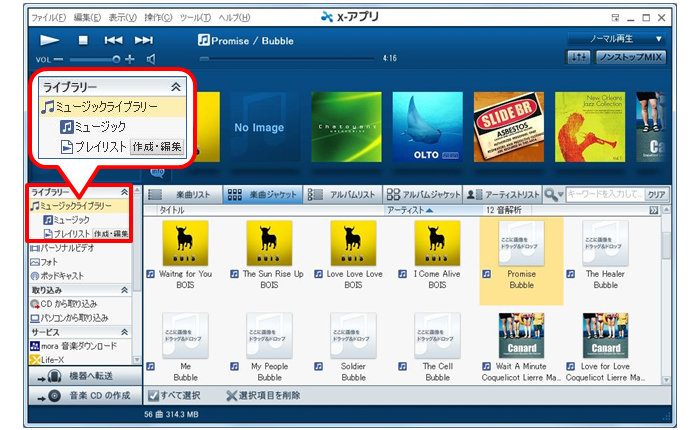This screenshot has height=430, width=700.
Task: Click the CD から取り込み import item
Action: tap(72, 303)
